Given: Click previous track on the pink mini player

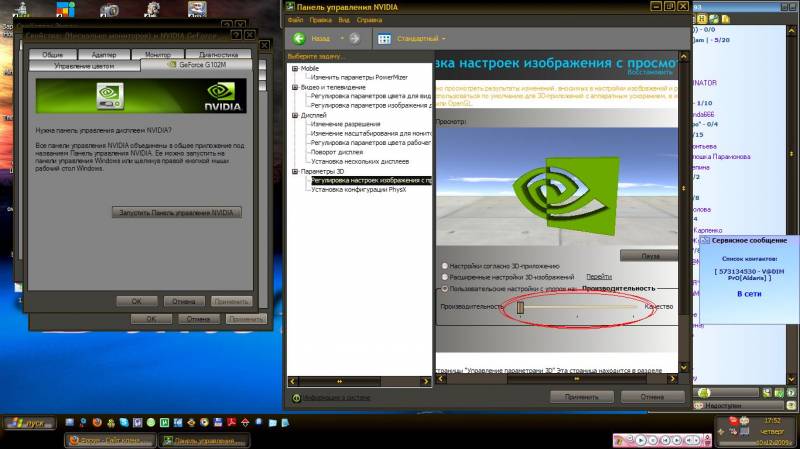Looking at the screenshot, I should (665, 440).
